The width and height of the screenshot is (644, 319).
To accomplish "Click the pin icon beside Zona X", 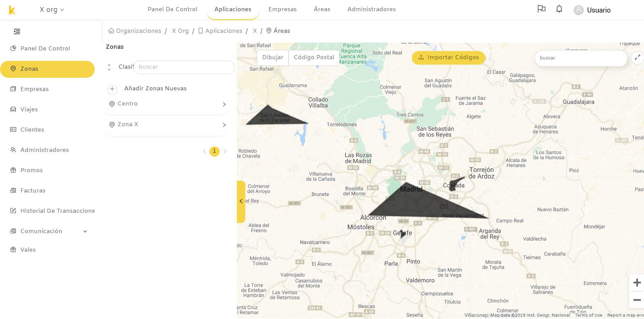I will pos(112,124).
